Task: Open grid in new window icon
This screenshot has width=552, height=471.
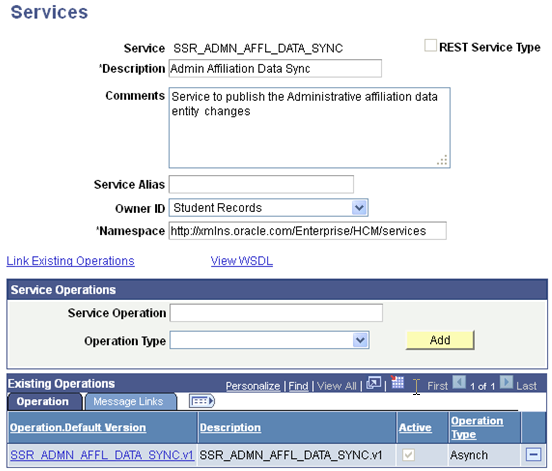Action: point(374,383)
